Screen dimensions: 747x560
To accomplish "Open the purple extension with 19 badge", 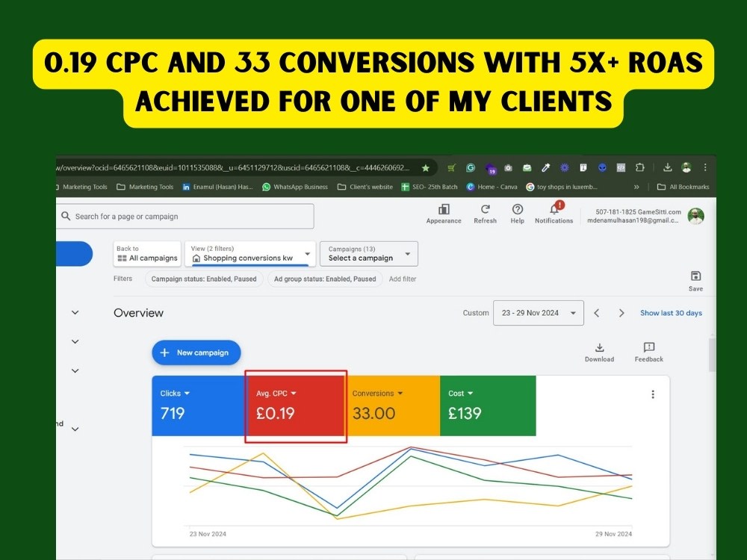I will [490, 169].
